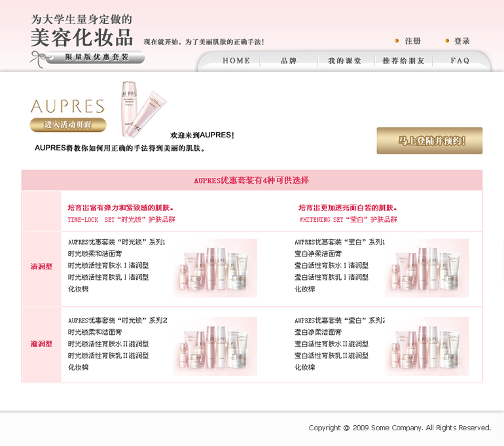Click the 注册 register link

[413, 41]
